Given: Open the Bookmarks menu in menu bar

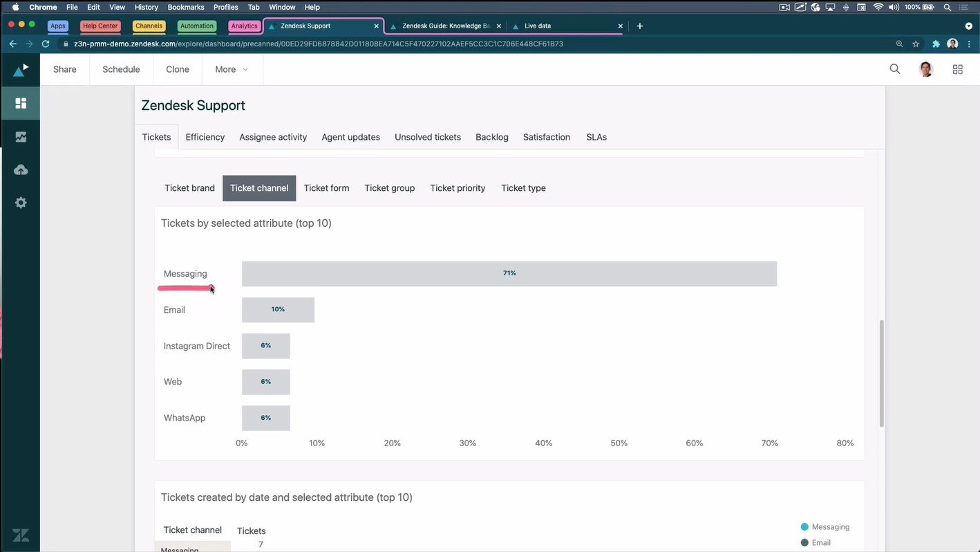Looking at the screenshot, I should pos(186,7).
